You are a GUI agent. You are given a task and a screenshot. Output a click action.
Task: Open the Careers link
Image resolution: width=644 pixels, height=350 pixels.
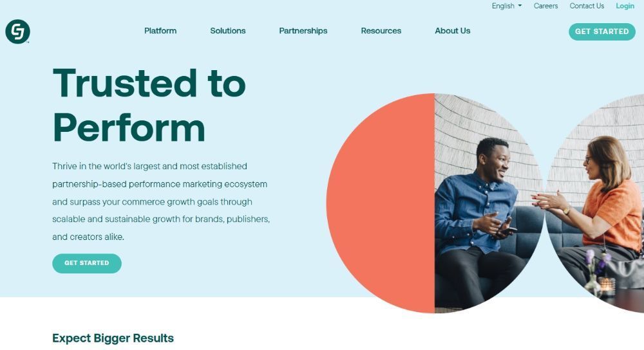[x=545, y=6]
